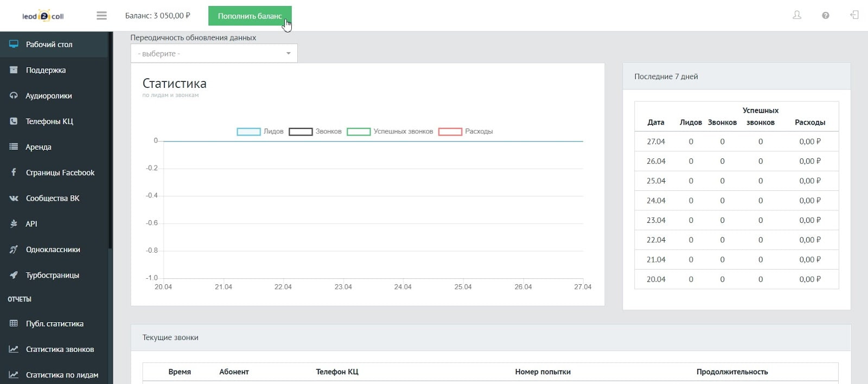
Task: Open the Аренда sidebar section
Action: (39, 147)
